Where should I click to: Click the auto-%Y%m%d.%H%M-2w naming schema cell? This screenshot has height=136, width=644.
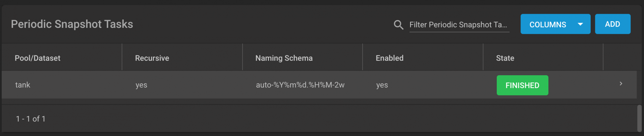coord(300,85)
